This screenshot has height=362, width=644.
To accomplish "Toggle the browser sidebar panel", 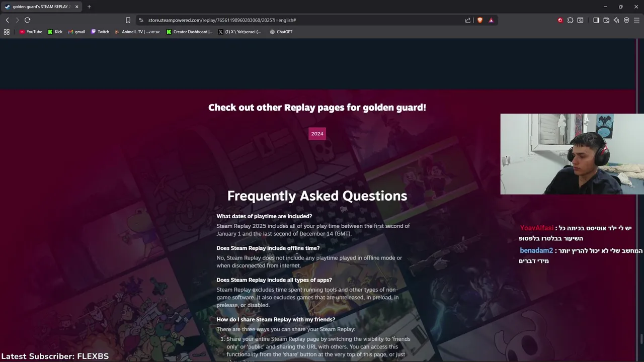I will coord(596,20).
